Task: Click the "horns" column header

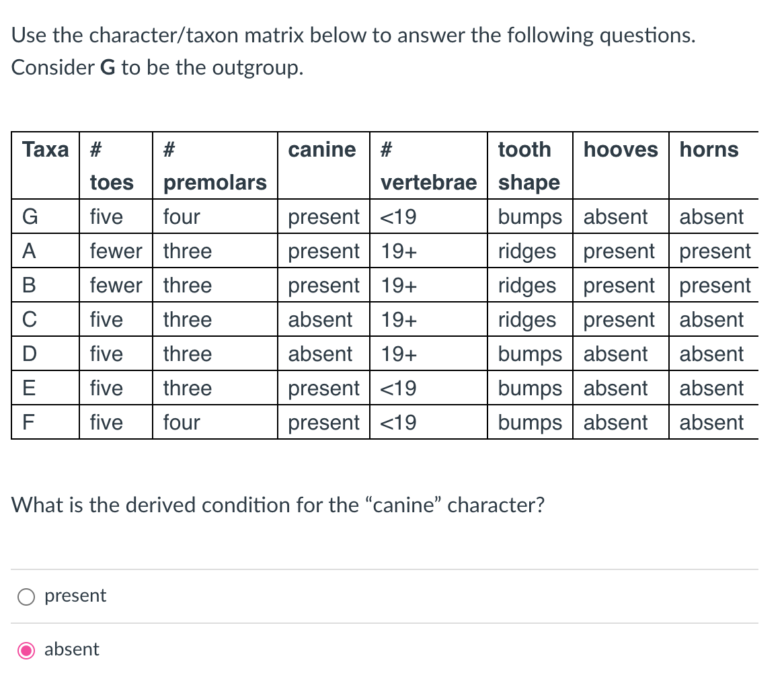Action: pos(708,149)
